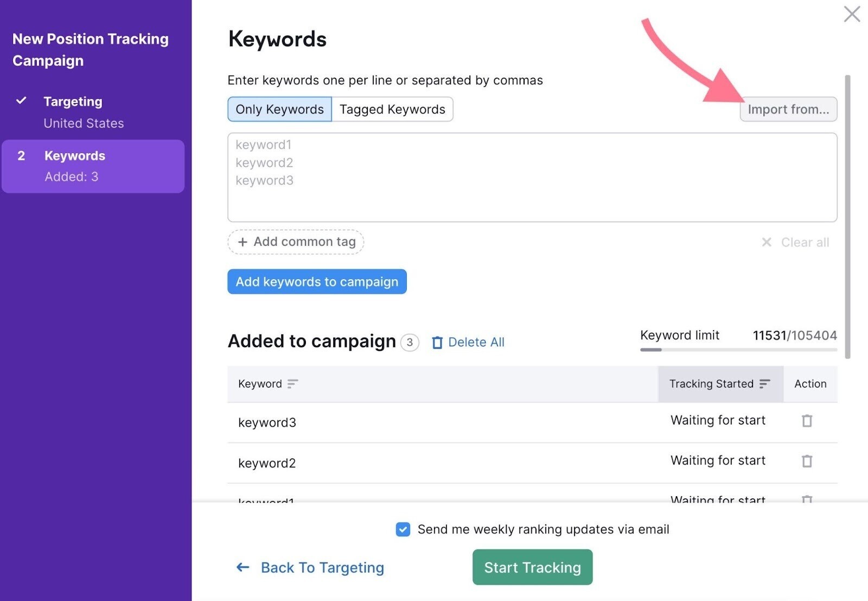Delete keyword1 using its trash icon
Viewport: 868px width, 601px height.
[x=807, y=499]
